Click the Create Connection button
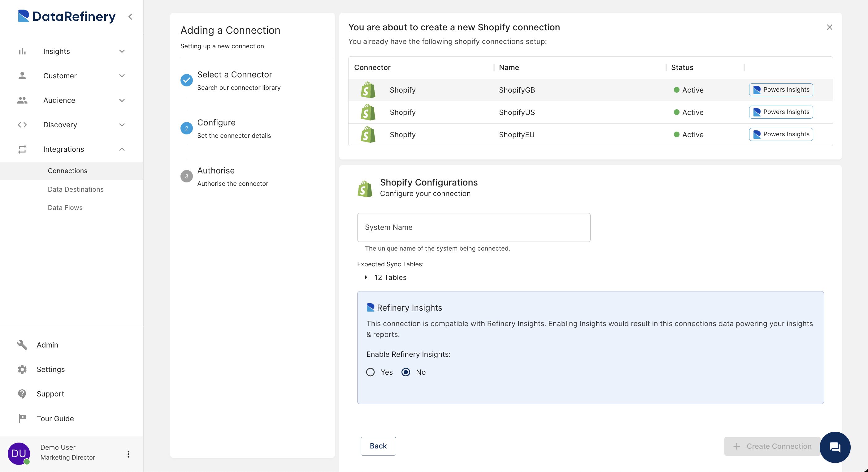This screenshot has height=472, width=868. (772, 446)
